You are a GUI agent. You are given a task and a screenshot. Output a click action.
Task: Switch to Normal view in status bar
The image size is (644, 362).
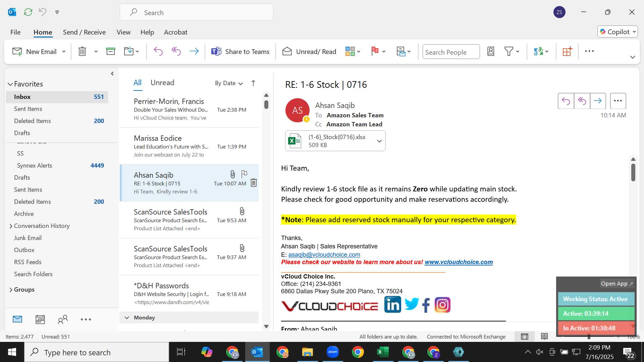pyautogui.click(x=525, y=337)
